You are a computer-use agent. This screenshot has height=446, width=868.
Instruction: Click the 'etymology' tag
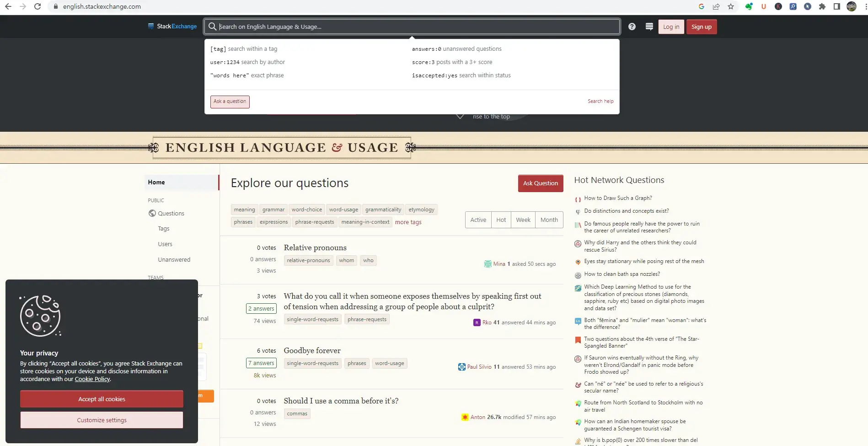[x=422, y=210]
